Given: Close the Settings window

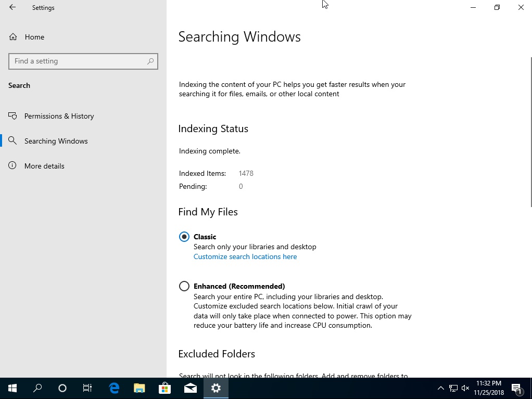Looking at the screenshot, I should (521, 7).
